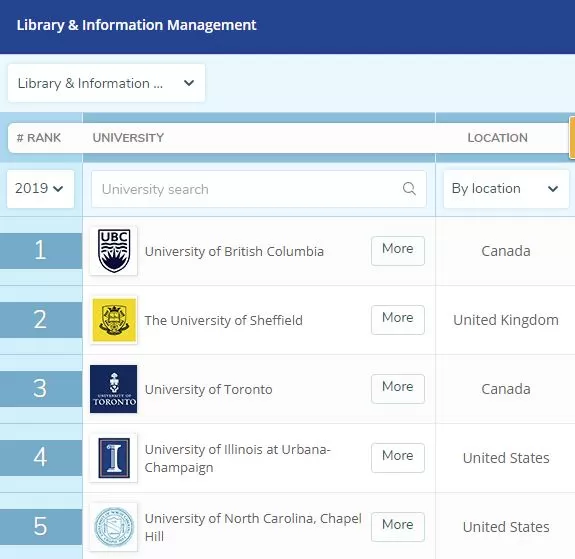
Task: Click the University of Sheffield crest logo
Action: tap(114, 320)
